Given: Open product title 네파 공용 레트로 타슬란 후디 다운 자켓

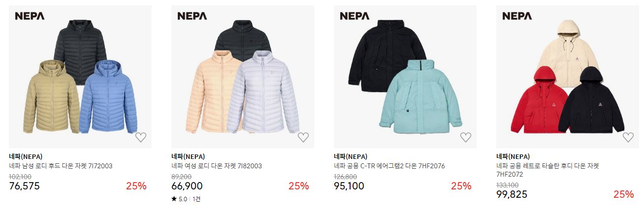Looking at the screenshot, I should tap(547, 170).
